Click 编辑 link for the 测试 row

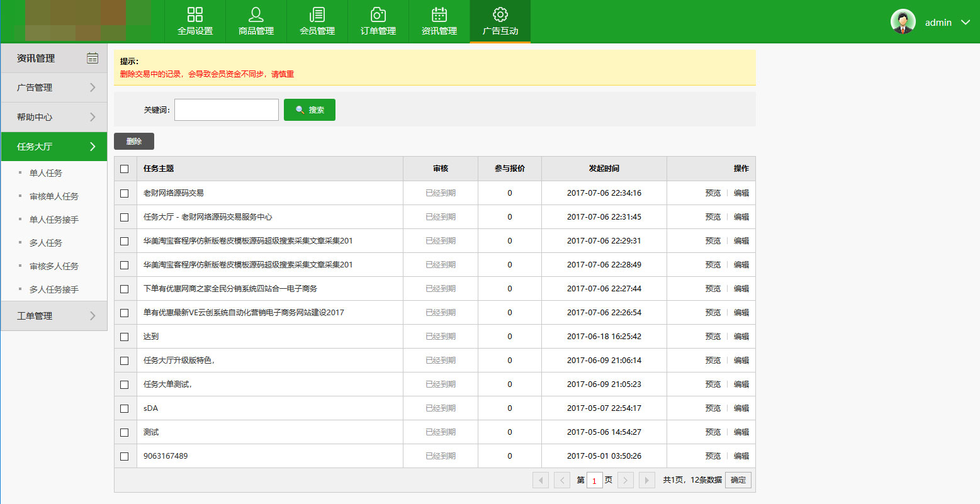pyautogui.click(x=741, y=432)
